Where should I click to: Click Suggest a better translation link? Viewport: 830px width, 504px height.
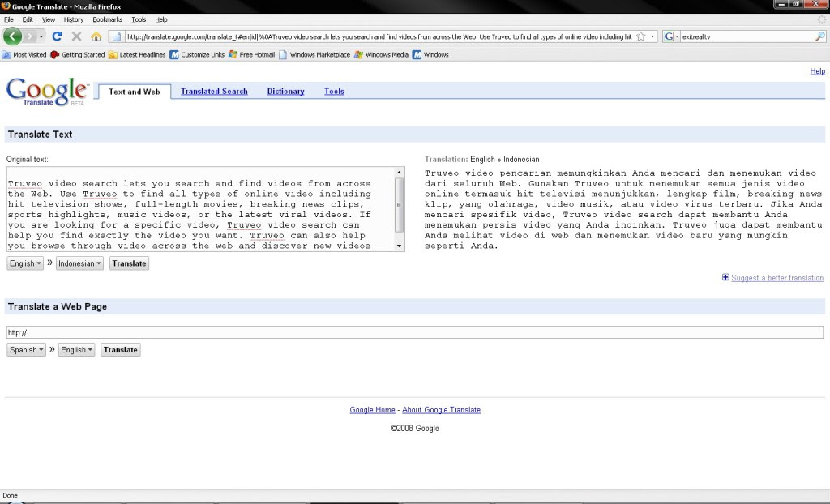[777, 278]
